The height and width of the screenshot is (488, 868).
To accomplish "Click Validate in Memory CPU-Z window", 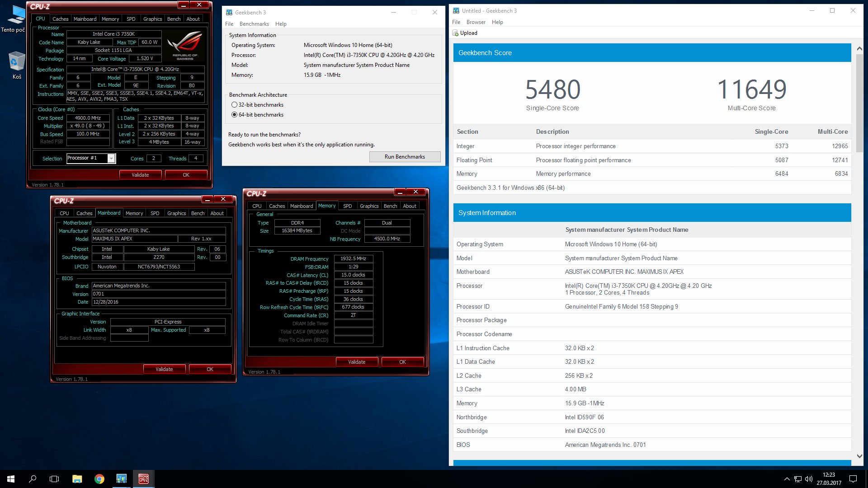I will tap(357, 362).
